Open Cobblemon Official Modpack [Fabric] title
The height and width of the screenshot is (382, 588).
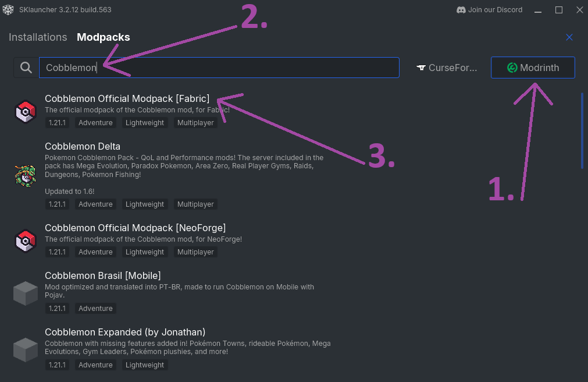point(127,98)
